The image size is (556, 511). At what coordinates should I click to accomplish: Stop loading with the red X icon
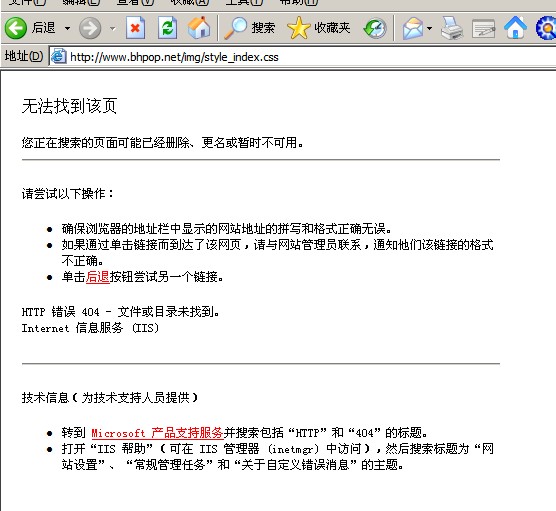(x=135, y=28)
